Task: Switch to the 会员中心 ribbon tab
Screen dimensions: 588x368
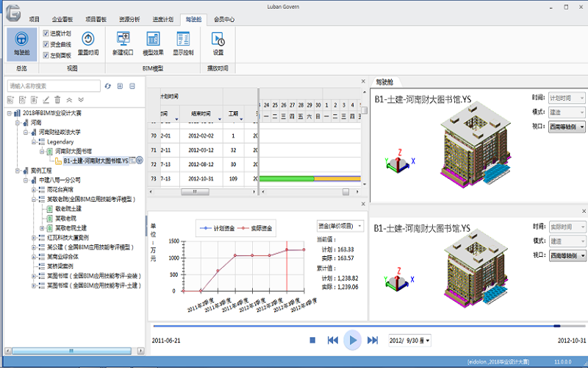Action: (224, 19)
